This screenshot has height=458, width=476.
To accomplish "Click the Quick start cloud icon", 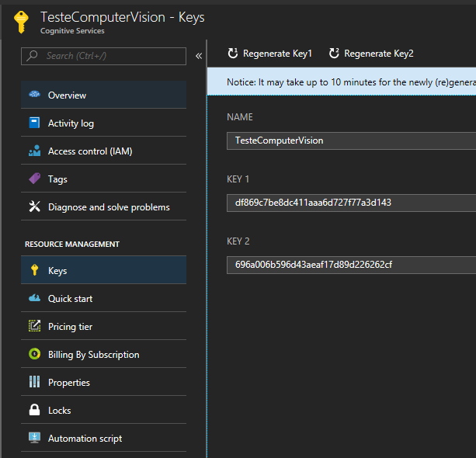I will click(34, 298).
